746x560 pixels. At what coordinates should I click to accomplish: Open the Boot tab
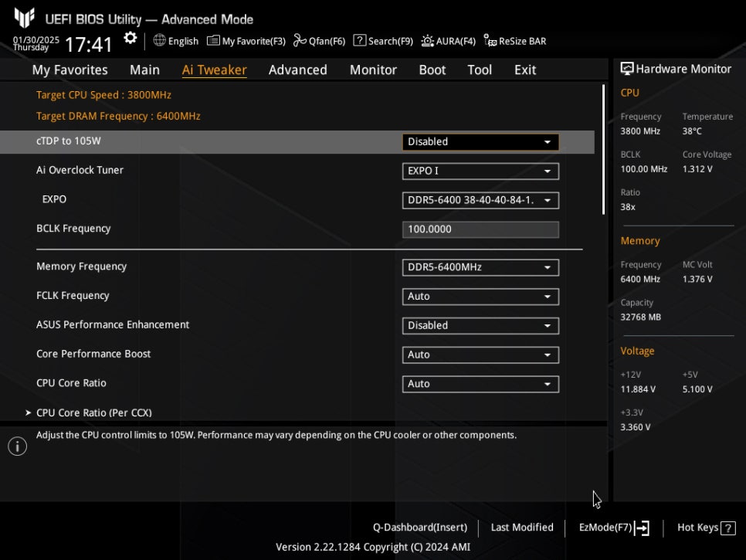coord(432,70)
